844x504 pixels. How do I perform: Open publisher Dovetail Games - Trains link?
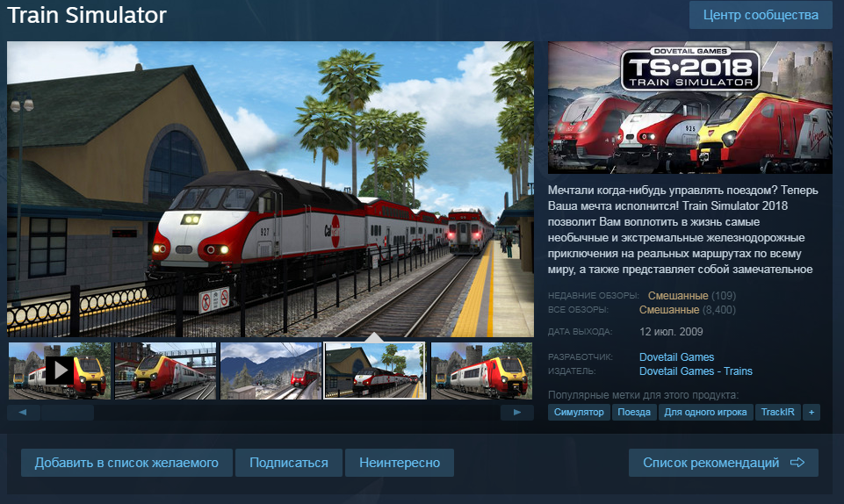696,371
